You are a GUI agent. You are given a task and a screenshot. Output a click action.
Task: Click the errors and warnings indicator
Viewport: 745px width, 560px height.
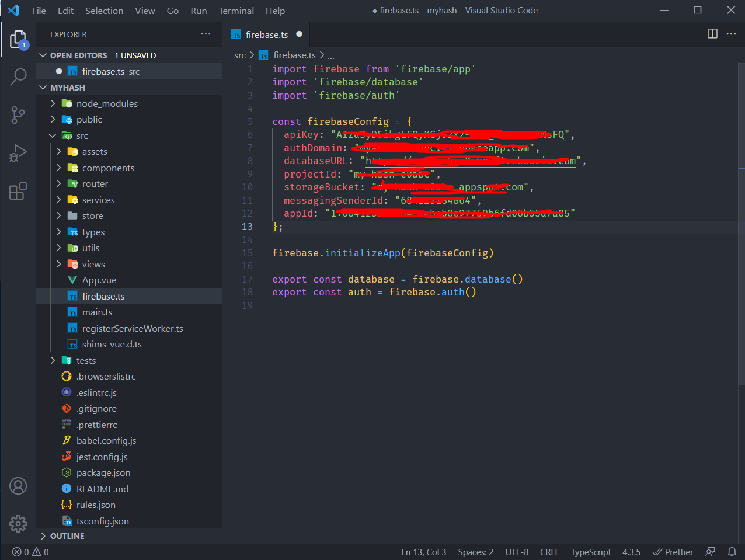[x=30, y=552]
